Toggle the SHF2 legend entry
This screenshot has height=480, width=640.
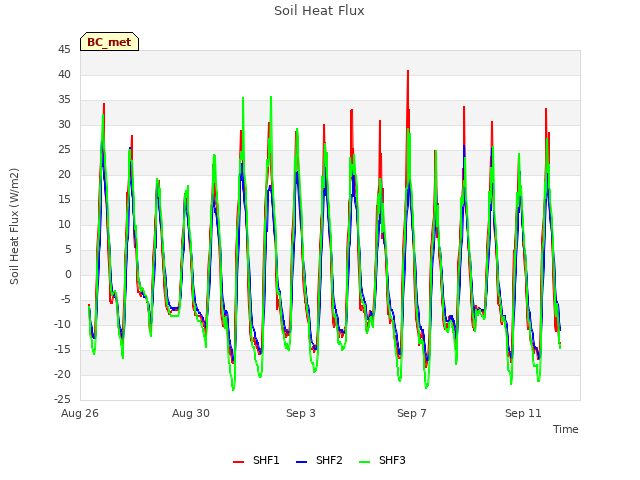click(319, 460)
